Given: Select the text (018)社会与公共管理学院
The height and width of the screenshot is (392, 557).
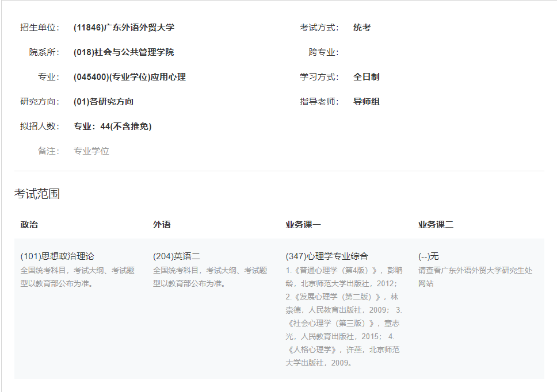Looking at the screenshot, I should (x=124, y=52).
